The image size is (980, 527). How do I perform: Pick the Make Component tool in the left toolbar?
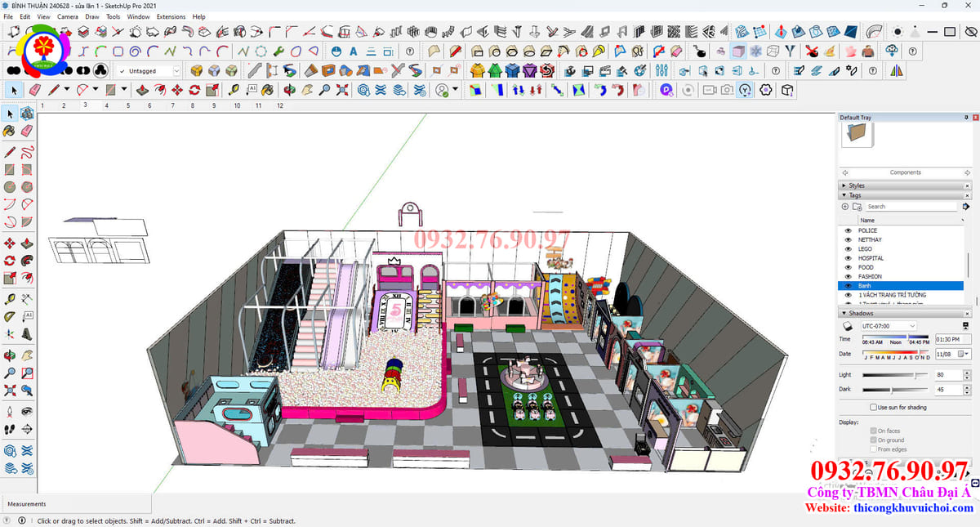pyautogui.click(x=27, y=114)
